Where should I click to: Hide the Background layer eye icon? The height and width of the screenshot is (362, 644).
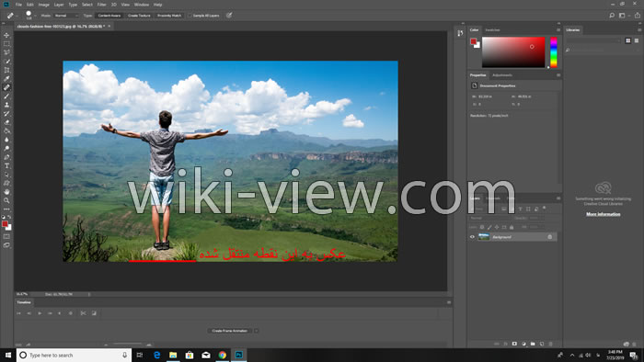pyautogui.click(x=472, y=237)
